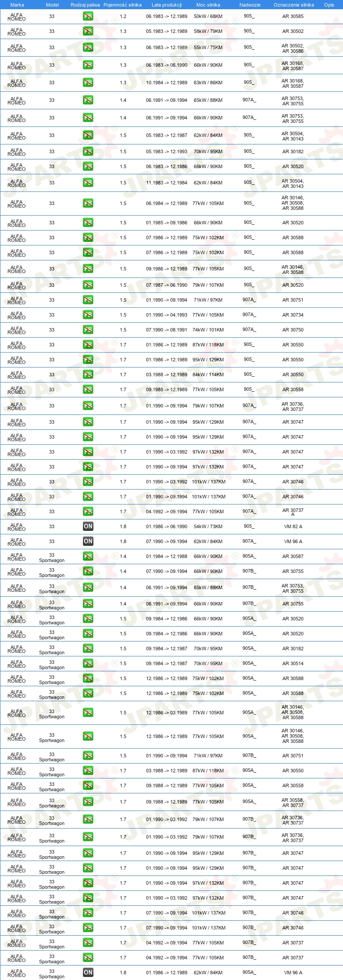Click the PB icon in the 74kW / 101KM row
The height and width of the screenshot is (980, 343).
(88, 330)
